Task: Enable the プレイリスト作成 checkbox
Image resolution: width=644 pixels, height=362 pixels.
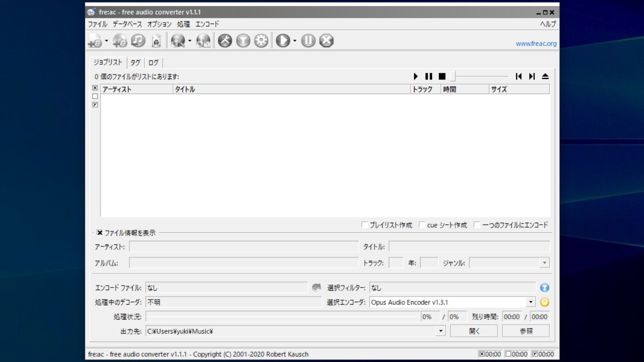Action: pyautogui.click(x=365, y=225)
